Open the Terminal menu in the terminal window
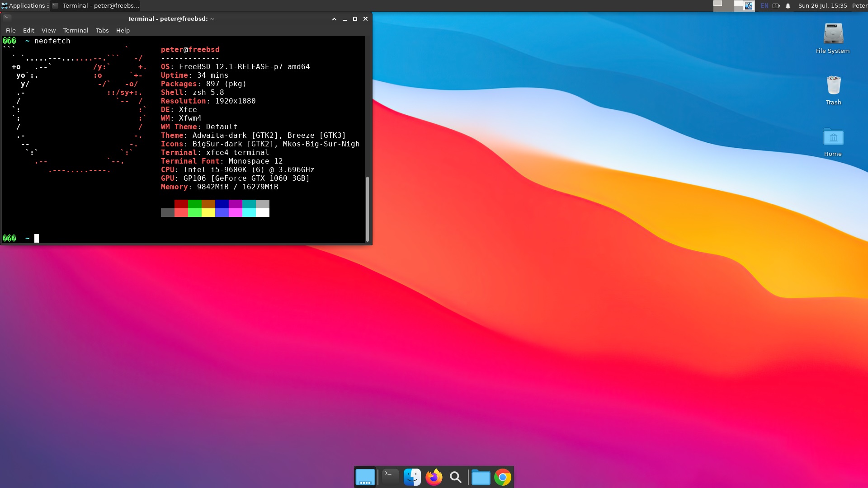Screen dimensions: 868x488 [75, 30]
